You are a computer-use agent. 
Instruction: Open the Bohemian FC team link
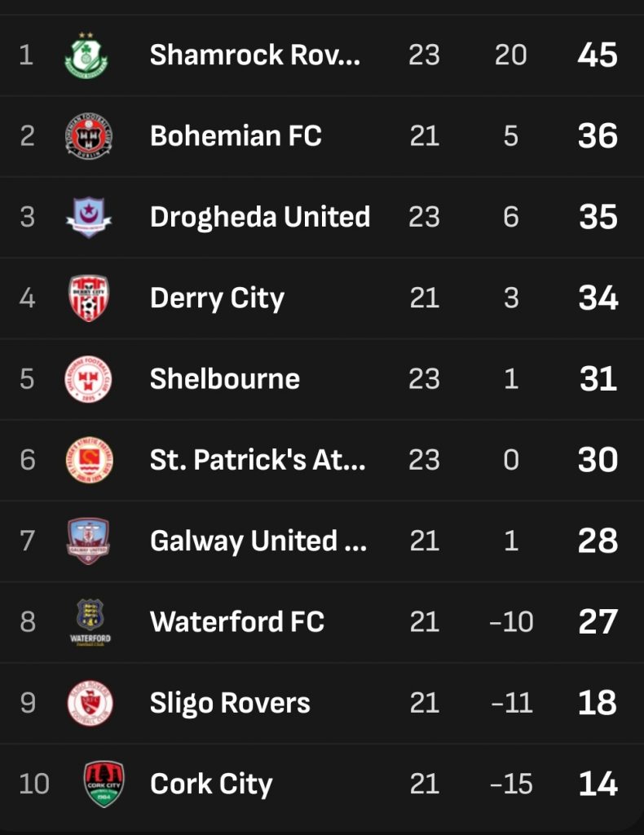pos(236,136)
